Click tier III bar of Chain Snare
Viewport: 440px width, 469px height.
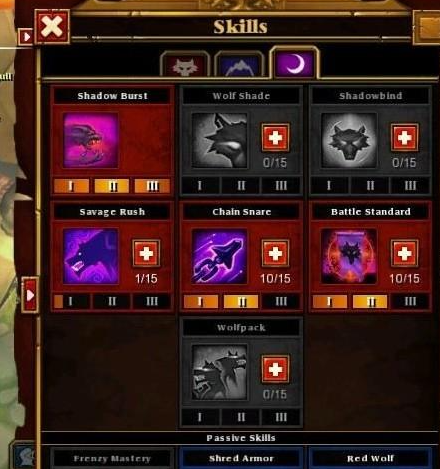(x=281, y=302)
